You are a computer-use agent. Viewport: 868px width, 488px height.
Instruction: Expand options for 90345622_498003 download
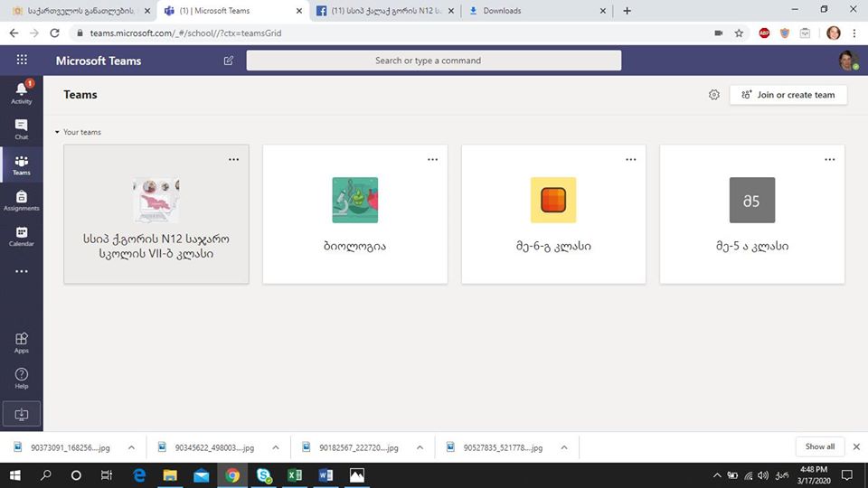[276, 447]
